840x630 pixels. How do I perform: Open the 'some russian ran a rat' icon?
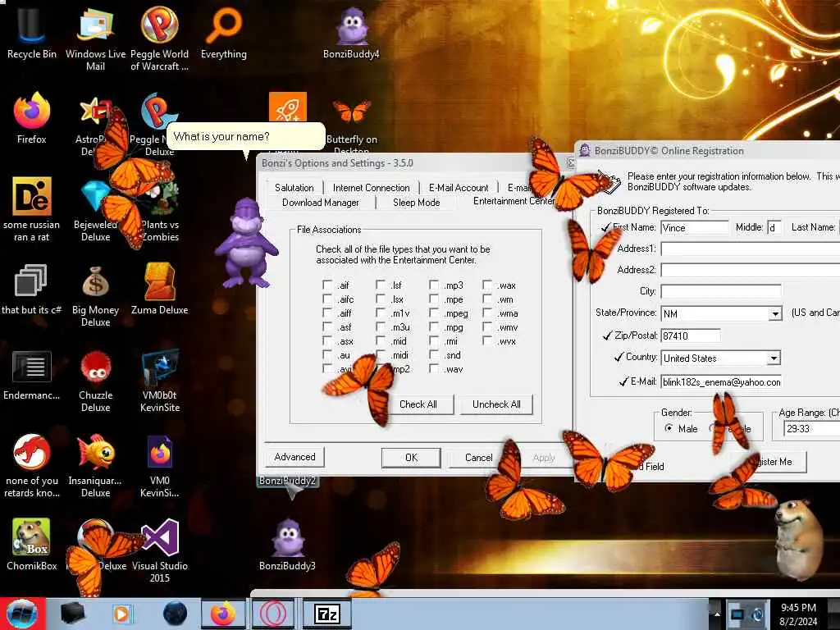[x=32, y=209]
